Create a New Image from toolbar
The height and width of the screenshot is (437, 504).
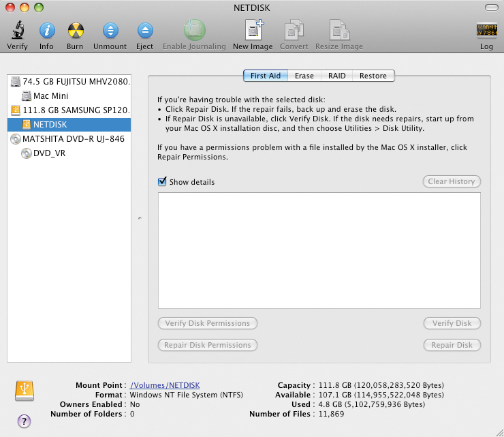pyautogui.click(x=253, y=31)
